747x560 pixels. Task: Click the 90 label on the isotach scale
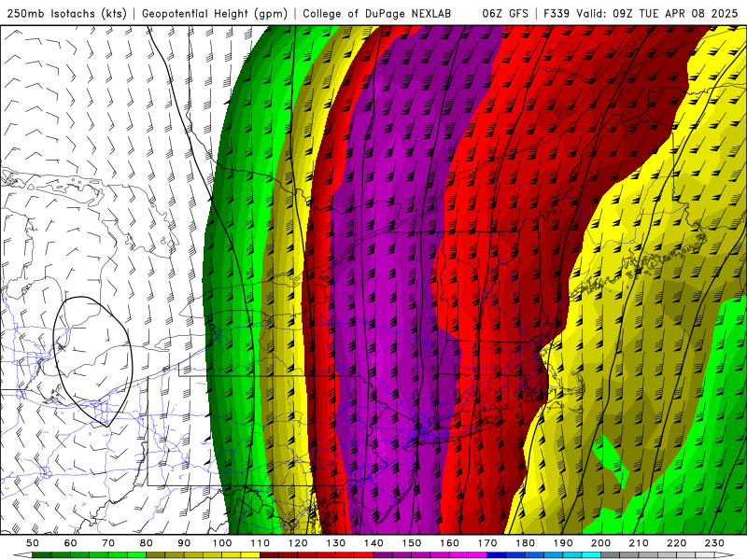[184, 543]
